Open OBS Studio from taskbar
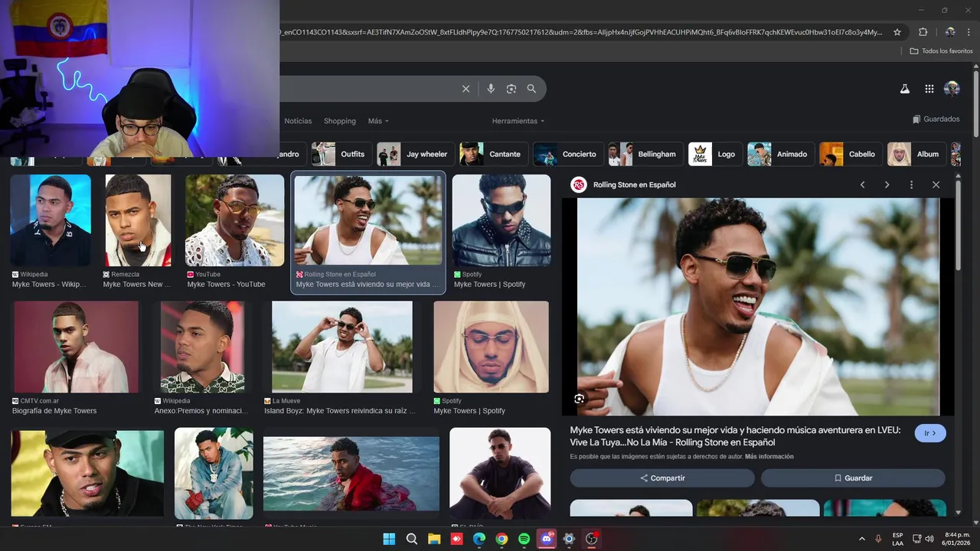980x551 pixels. click(x=591, y=539)
